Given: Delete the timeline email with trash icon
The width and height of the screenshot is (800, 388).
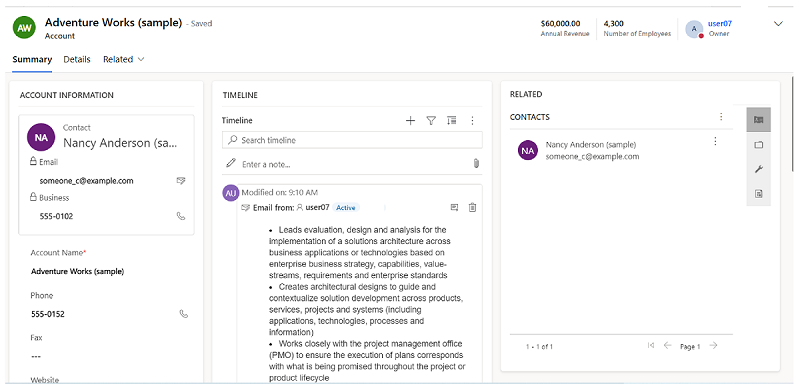Looking at the screenshot, I should (x=472, y=207).
